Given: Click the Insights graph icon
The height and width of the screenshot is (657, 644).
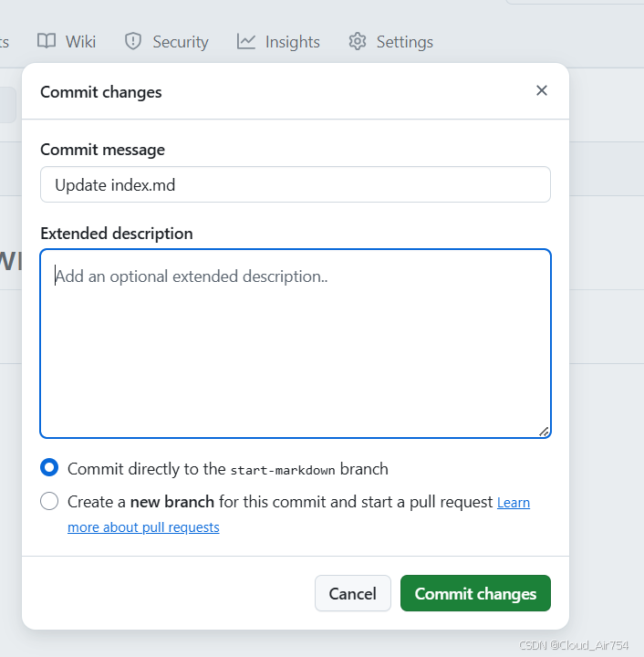Looking at the screenshot, I should (245, 41).
